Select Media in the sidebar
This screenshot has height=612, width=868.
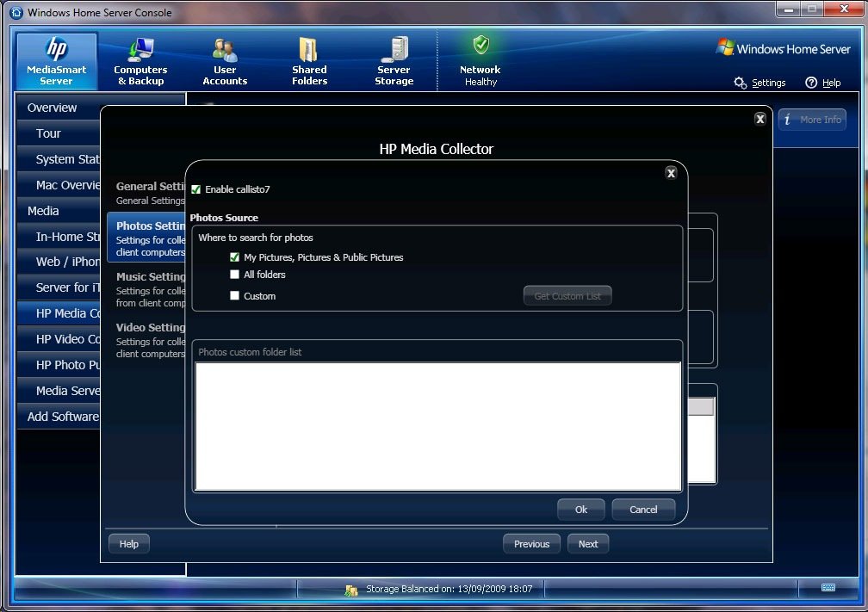[59, 211]
